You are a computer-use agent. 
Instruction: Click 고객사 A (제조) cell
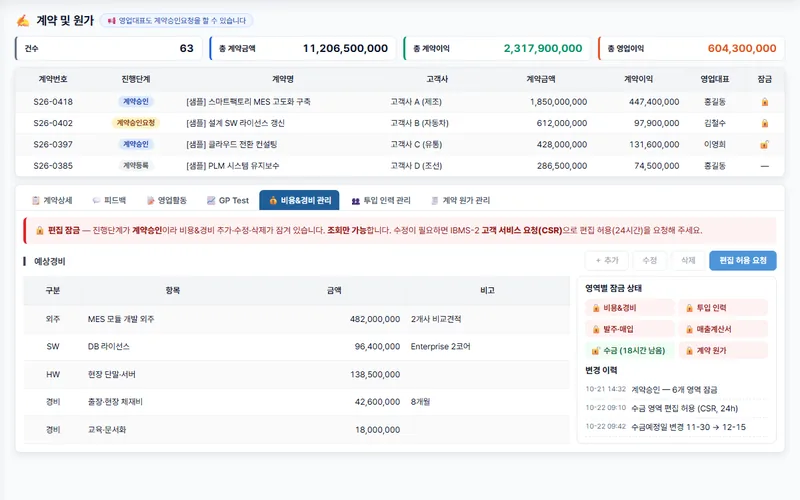click(x=416, y=102)
